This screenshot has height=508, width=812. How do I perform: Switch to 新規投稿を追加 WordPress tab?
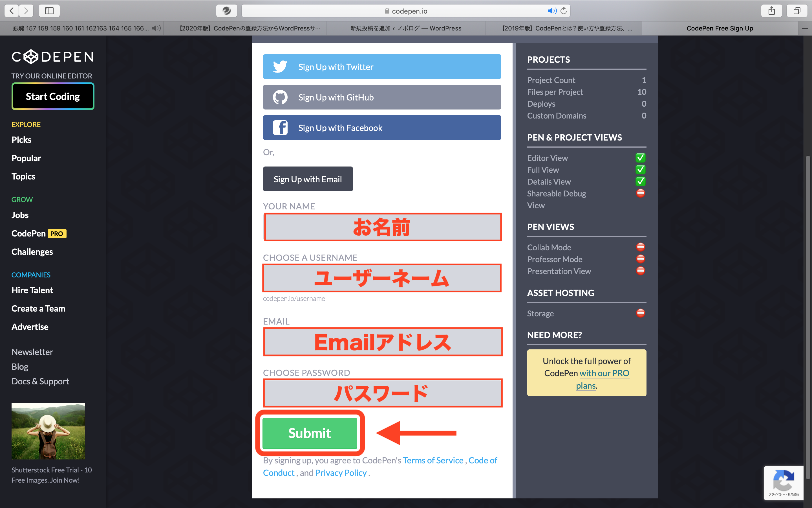click(406, 29)
